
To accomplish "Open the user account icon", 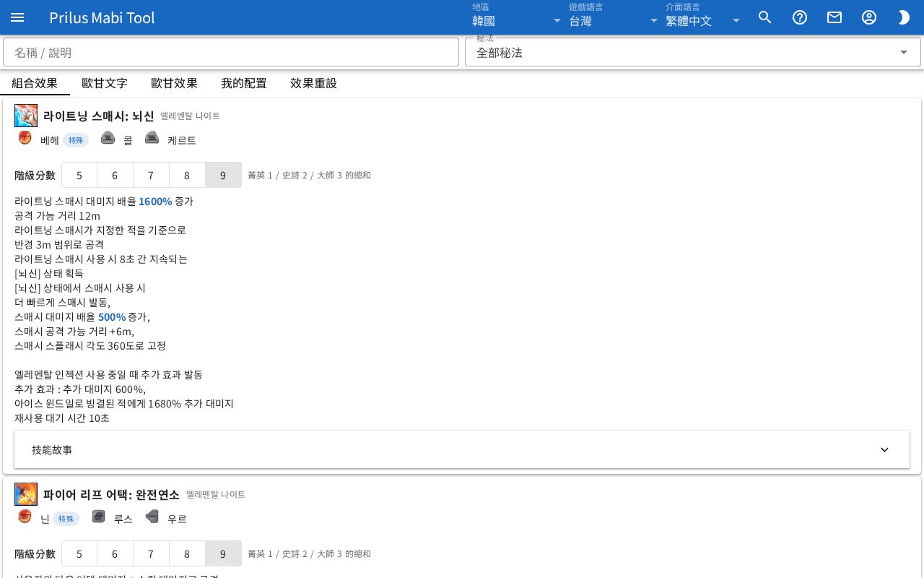I will point(869,17).
